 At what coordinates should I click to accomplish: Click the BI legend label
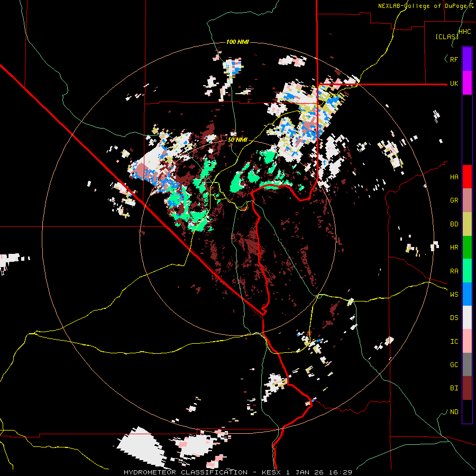tap(454, 388)
